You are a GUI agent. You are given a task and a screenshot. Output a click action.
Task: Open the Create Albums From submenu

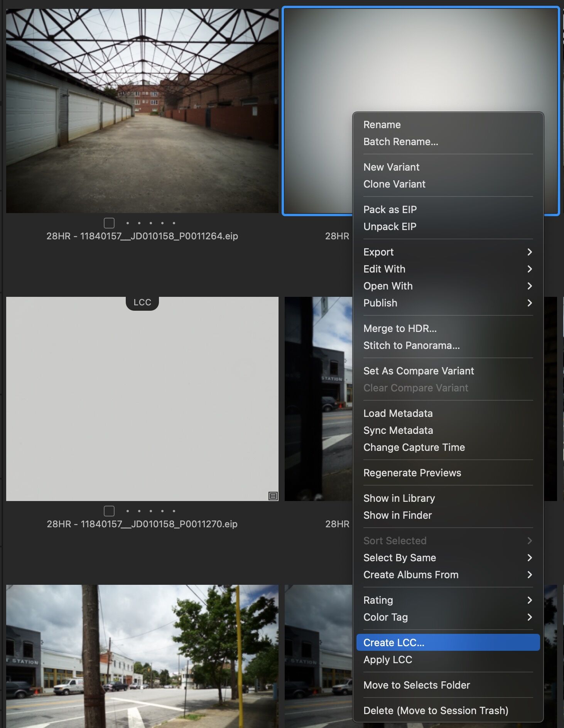coord(448,575)
